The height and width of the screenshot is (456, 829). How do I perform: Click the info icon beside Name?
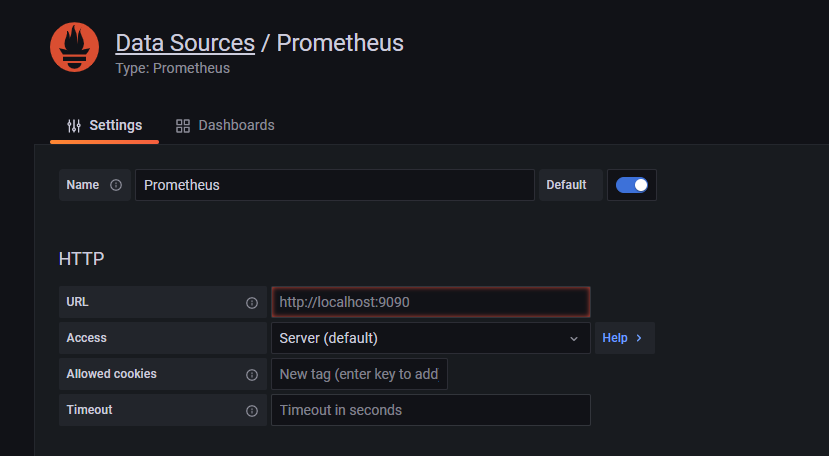[x=116, y=185]
